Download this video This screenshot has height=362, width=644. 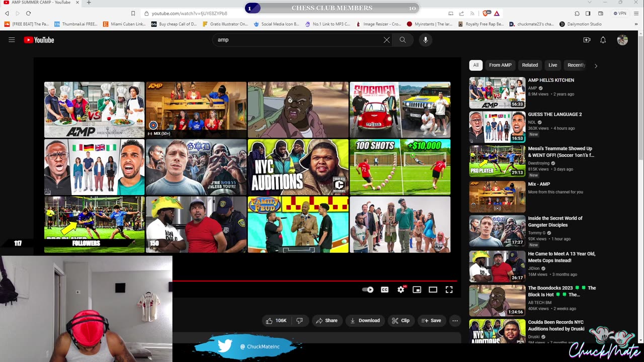pos(365,321)
